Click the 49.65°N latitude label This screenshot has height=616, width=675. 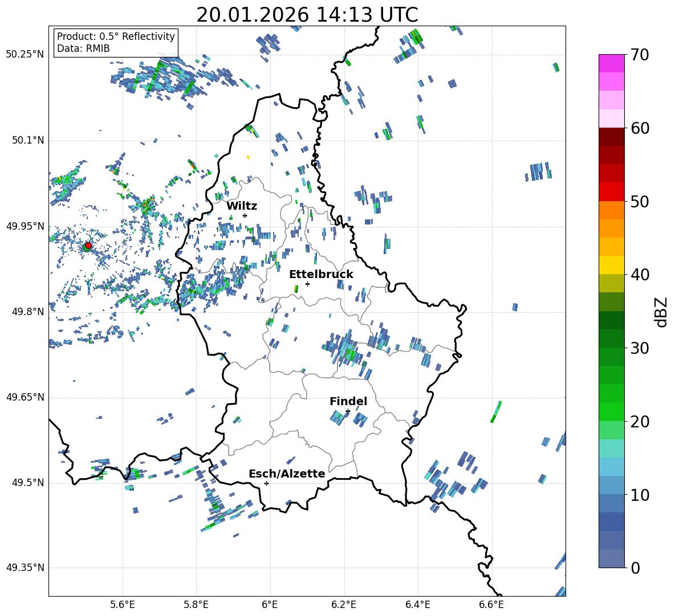[x=25, y=397]
